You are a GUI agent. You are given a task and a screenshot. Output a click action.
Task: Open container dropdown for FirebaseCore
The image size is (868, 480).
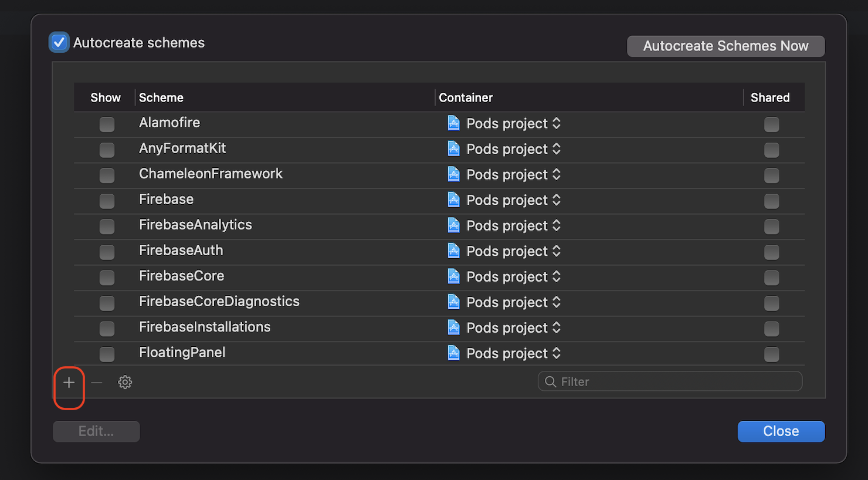tap(504, 276)
